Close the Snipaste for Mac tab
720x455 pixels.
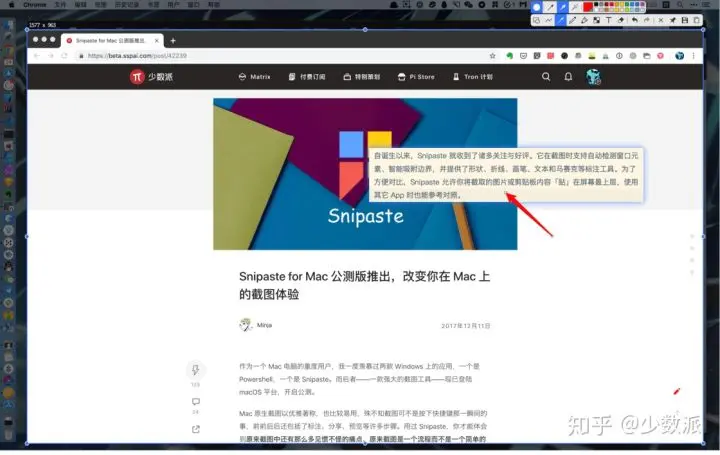click(157, 41)
